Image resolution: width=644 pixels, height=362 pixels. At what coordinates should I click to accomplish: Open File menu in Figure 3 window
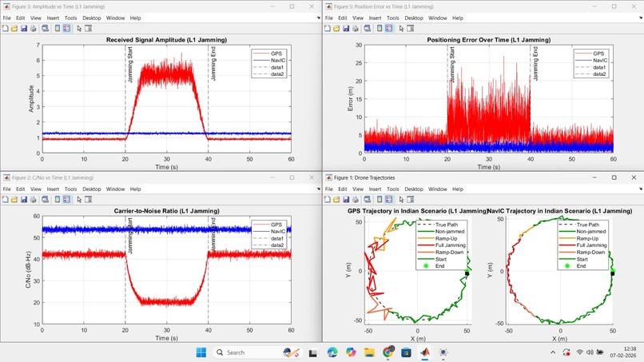click(7, 18)
